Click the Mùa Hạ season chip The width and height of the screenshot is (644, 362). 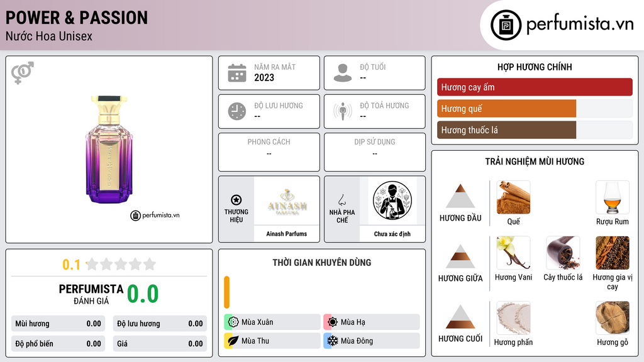(372, 322)
